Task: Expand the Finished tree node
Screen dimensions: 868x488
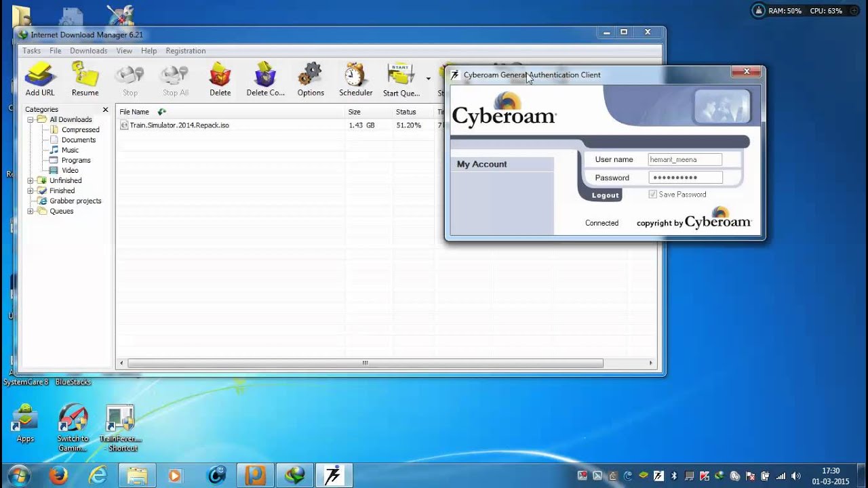Action: pyautogui.click(x=31, y=191)
